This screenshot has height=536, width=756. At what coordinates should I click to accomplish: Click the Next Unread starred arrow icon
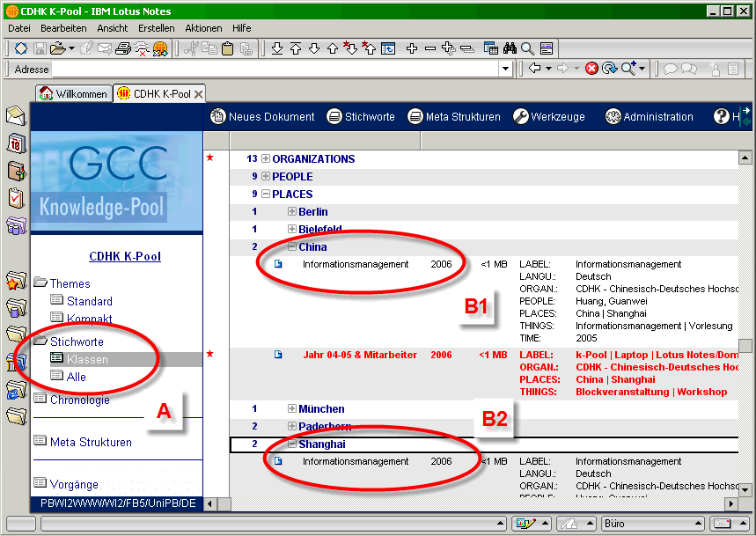(350, 48)
